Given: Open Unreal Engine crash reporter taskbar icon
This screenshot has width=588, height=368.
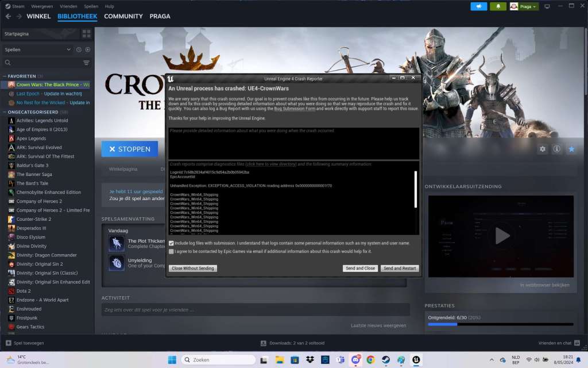Looking at the screenshot, I should [x=416, y=360].
